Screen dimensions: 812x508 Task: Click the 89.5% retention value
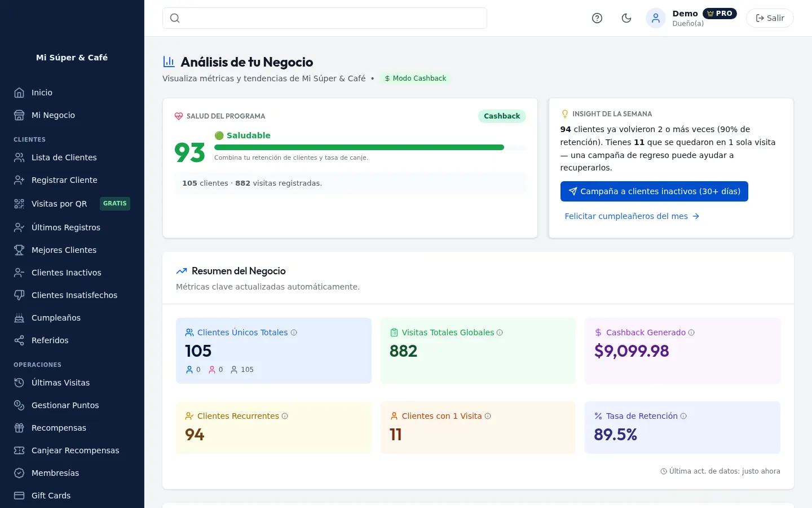pos(615,435)
